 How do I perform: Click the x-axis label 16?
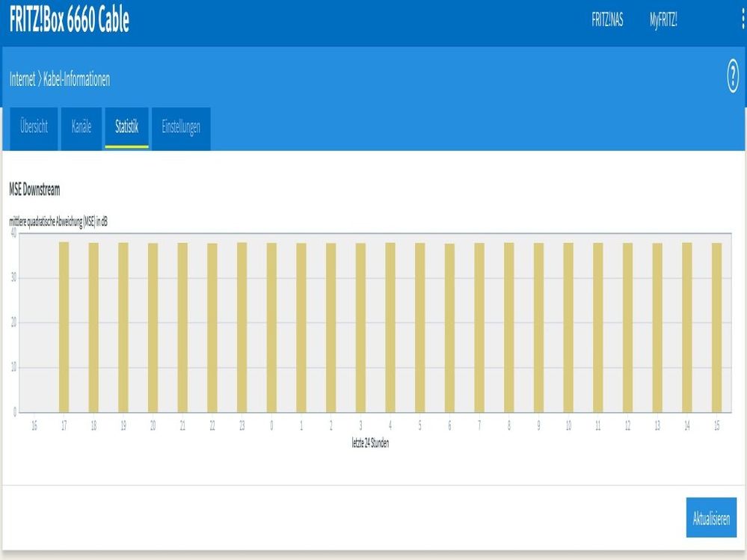tap(34, 425)
